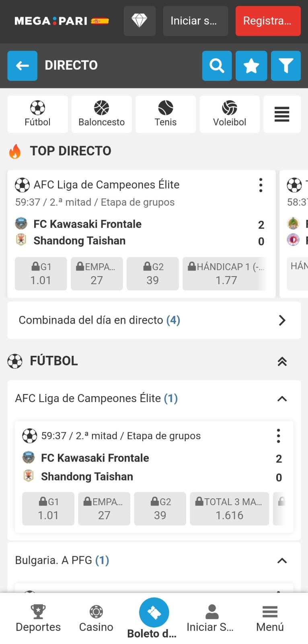Open three-dot options for FÚTBOL match card
Viewport: 308px width, 644px height.
pos(278,436)
